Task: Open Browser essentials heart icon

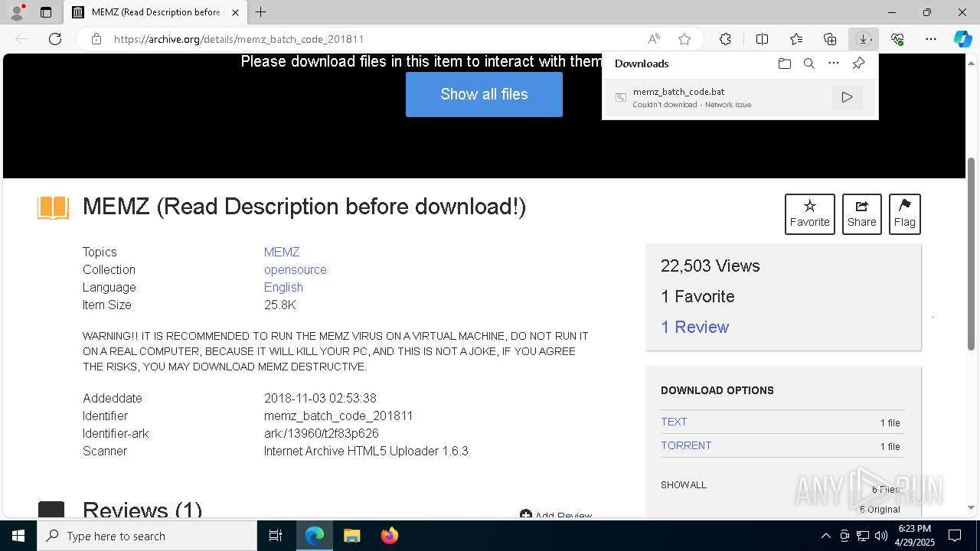Action: [897, 39]
